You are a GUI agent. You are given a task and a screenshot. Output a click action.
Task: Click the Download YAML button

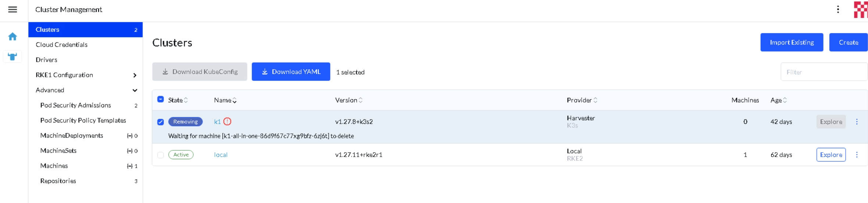[291, 72]
